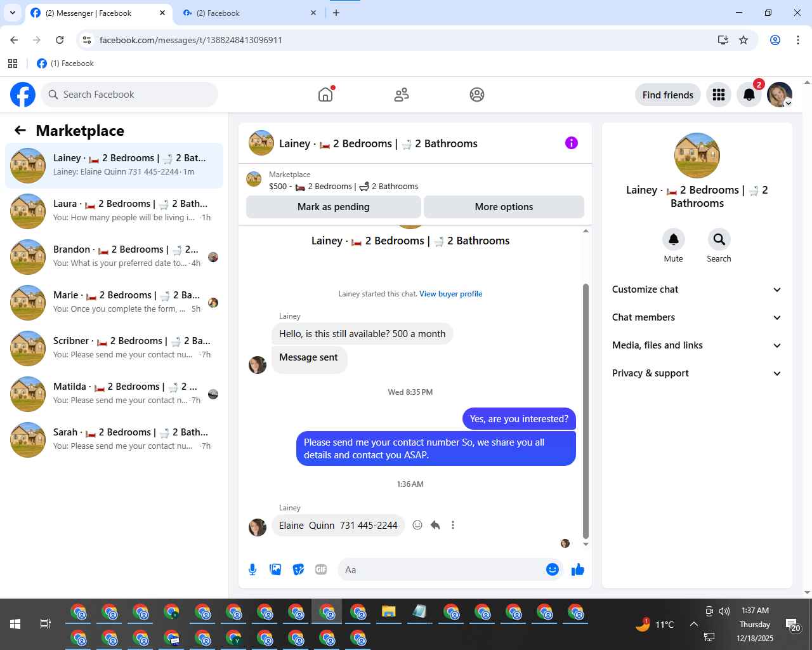Click the Facebook logo
This screenshot has height=650, width=812.
click(23, 95)
